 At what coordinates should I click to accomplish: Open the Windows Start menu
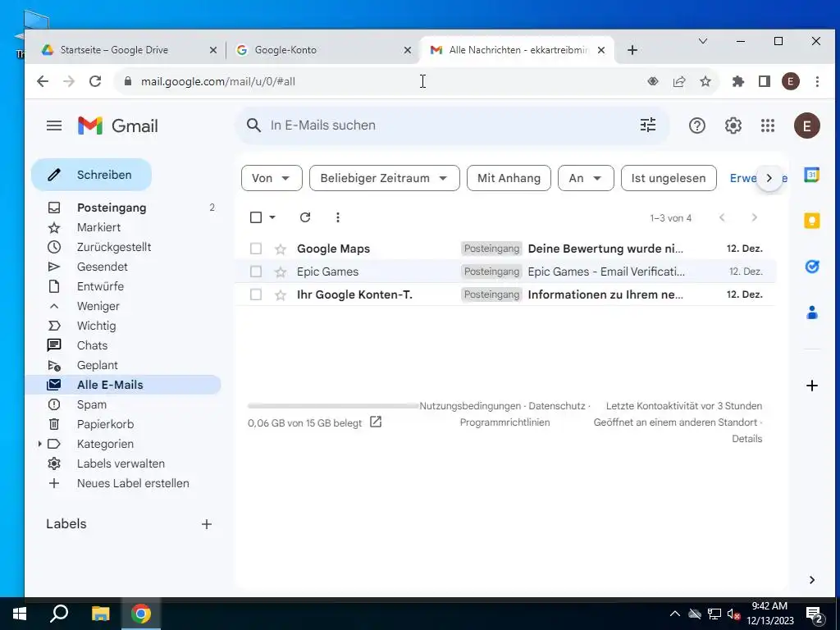20,614
